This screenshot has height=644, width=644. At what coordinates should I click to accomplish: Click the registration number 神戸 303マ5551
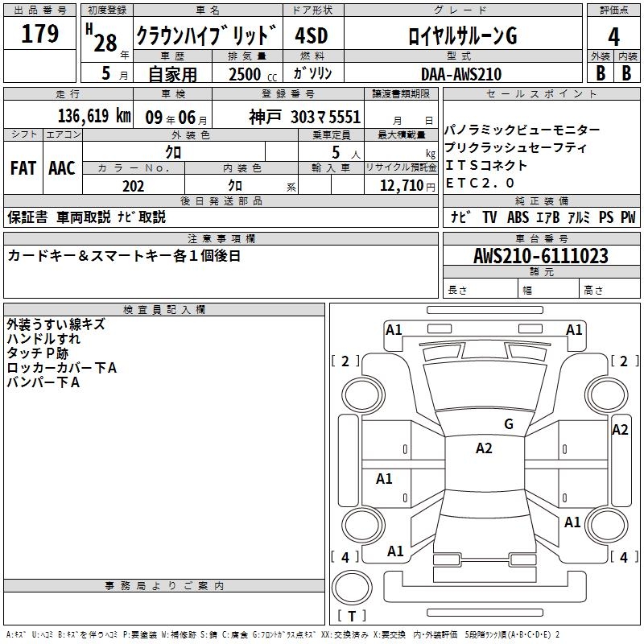(304, 117)
